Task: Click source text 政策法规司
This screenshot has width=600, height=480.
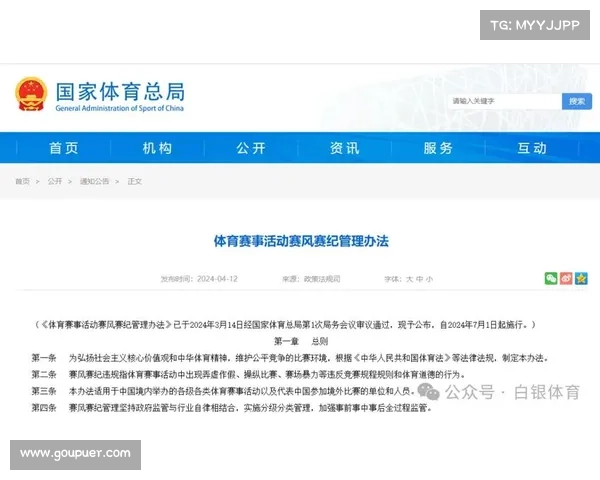Action: pyautogui.click(x=322, y=279)
